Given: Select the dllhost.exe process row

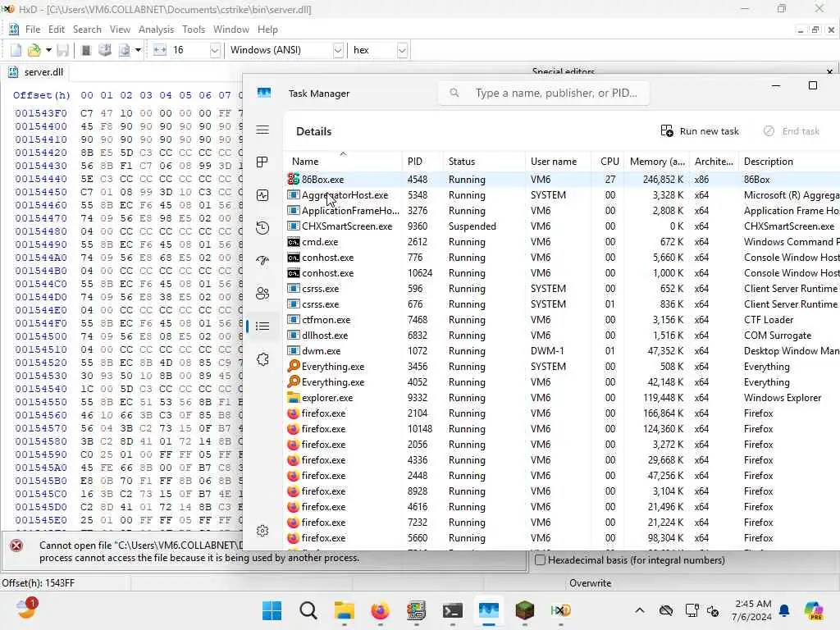Looking at the screenshot, I should tap(561, 336).
